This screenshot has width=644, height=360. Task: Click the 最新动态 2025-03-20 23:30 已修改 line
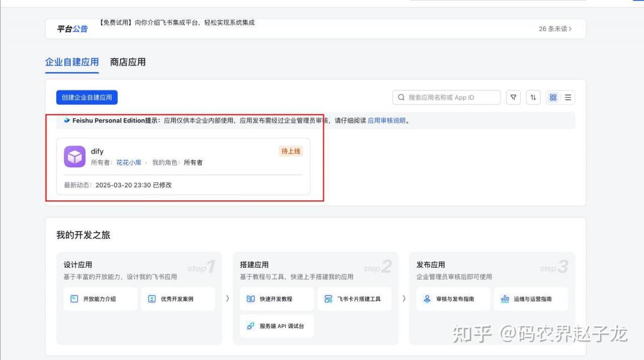click(118, 185)
